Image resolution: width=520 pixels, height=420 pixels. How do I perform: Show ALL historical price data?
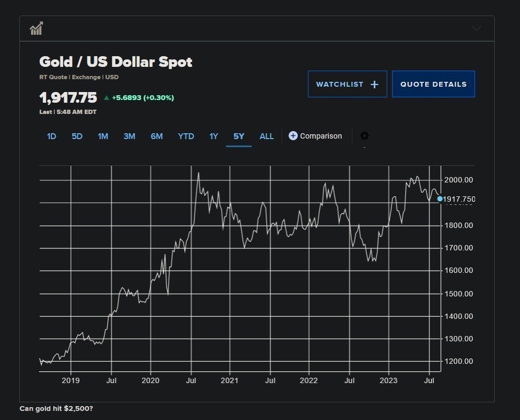267,136
